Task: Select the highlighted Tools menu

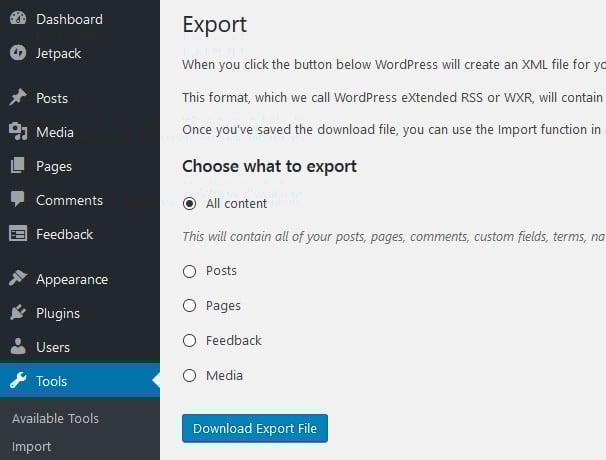Action: pos(80,381)
